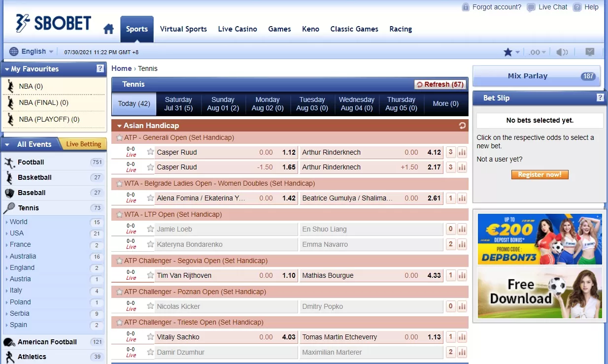608x364 pixels.
Task: Open the messages icon at toolbar's right end
Action: click(590, 52)
